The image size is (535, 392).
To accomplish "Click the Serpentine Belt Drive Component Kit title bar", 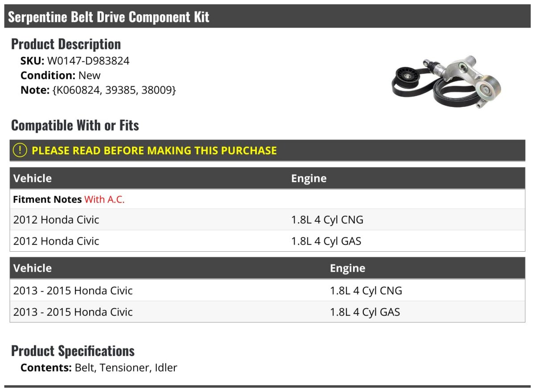I will [x=267, y=17].
